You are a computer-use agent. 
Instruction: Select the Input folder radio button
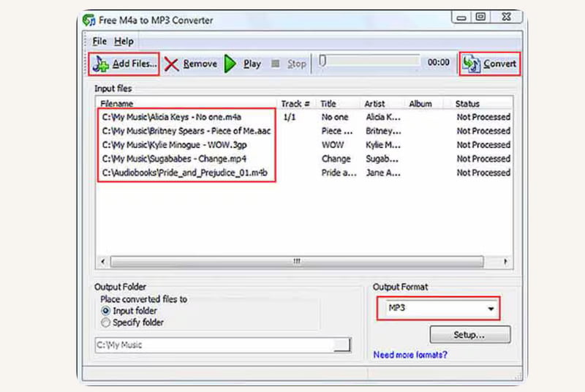tap(105, 311)
